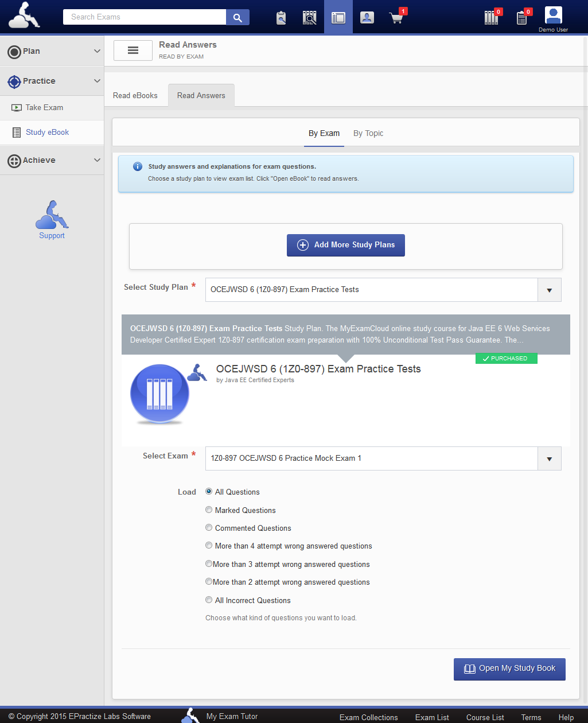Click the hamburger menu toggle button

point(133,50)
